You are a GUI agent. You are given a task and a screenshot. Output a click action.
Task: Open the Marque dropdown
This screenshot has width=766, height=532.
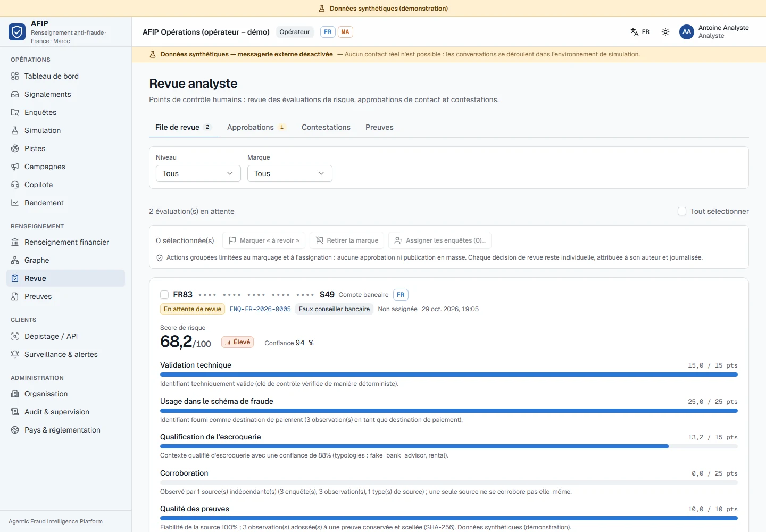click(x=290, y=173)
